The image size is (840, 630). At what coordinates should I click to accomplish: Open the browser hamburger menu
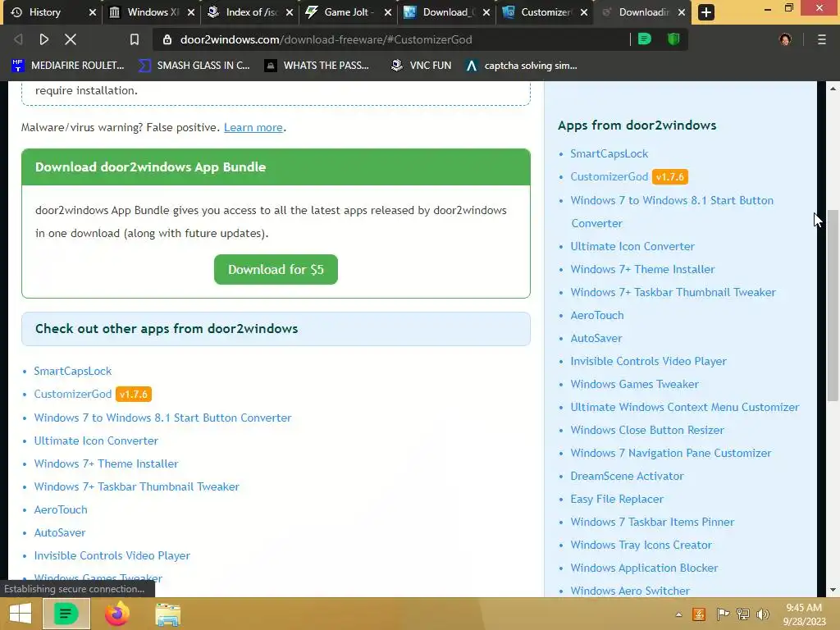click(x=822, y=39)
